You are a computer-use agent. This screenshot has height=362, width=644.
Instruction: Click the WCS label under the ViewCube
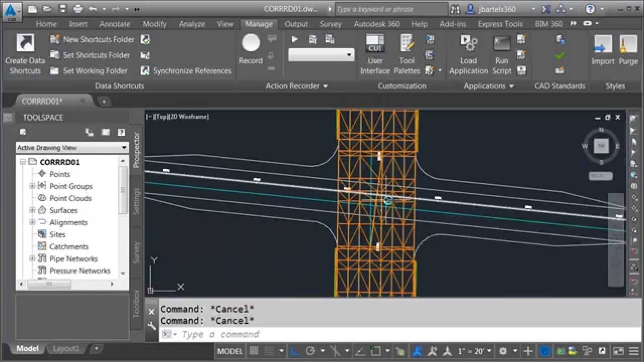point(600,176)
